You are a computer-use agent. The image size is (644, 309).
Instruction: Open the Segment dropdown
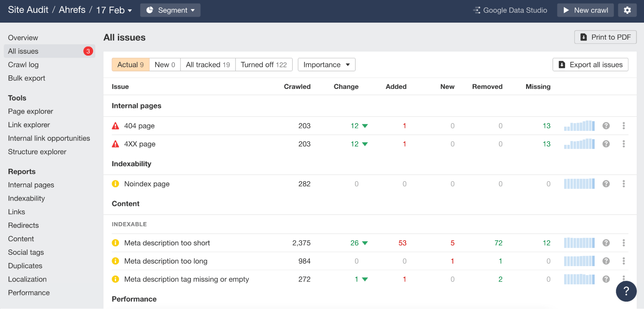tap(170, 10)
